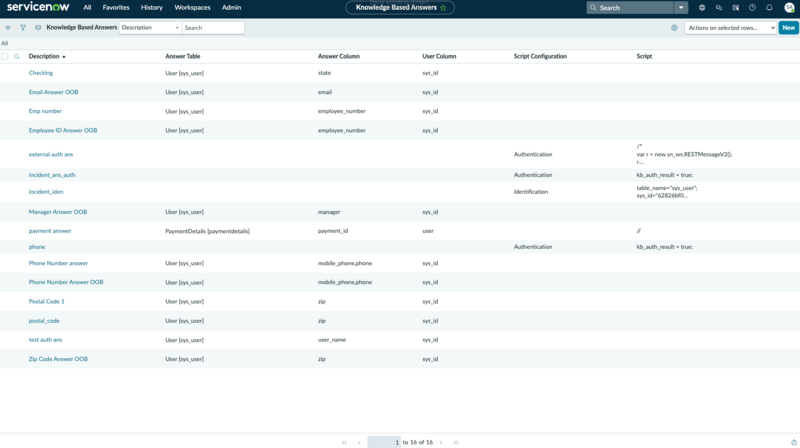The height and width of the screenshot is (448, 800).
Task: Open the postal_code record
Action: [44, 321]
